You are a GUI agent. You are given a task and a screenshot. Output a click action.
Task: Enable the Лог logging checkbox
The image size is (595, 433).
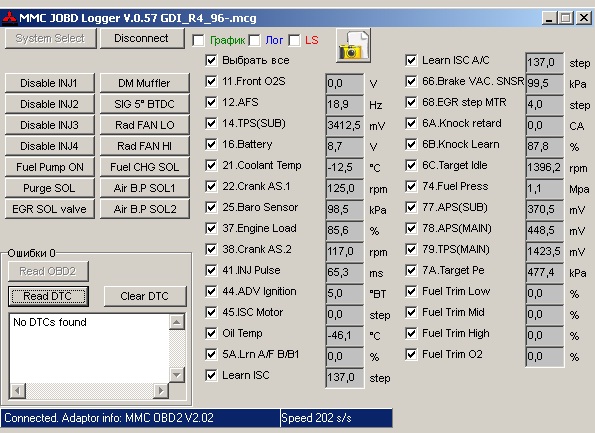255,40
